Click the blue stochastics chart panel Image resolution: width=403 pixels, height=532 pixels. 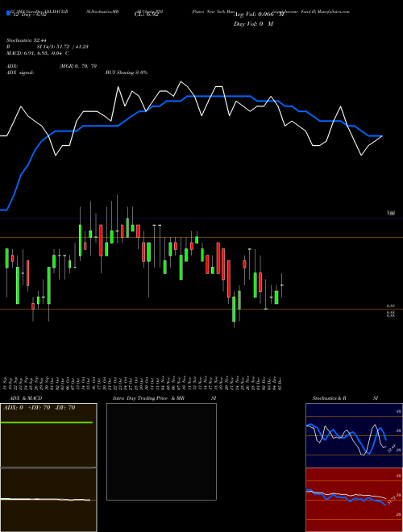click(354, 435)
